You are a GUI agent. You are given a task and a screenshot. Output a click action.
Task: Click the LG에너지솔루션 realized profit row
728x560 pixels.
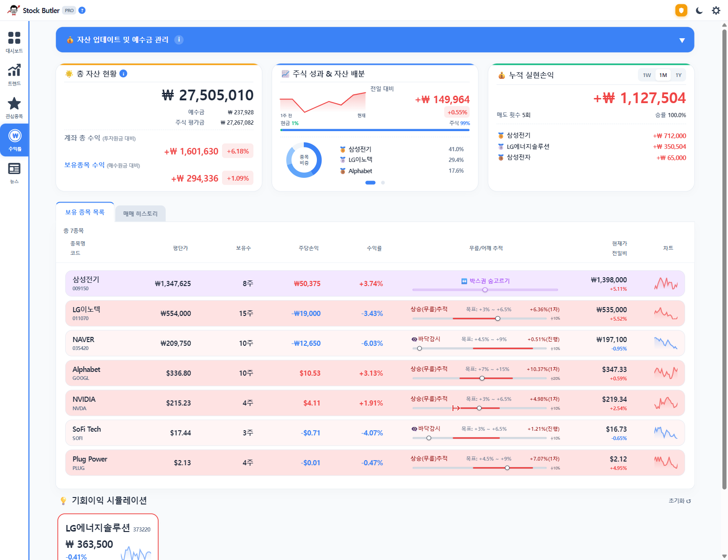pyautogui.click(x=592, y=147)
